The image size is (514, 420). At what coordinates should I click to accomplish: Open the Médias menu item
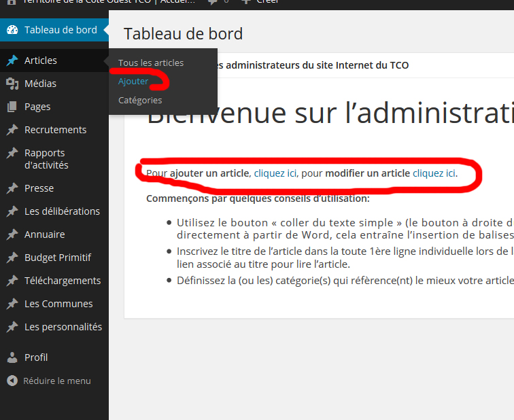(x=54, y=84)
